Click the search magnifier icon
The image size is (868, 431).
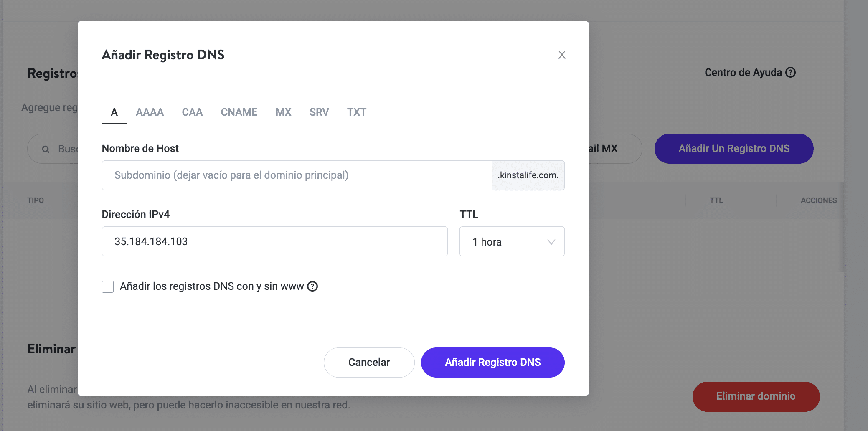click(x=46, y=149)
